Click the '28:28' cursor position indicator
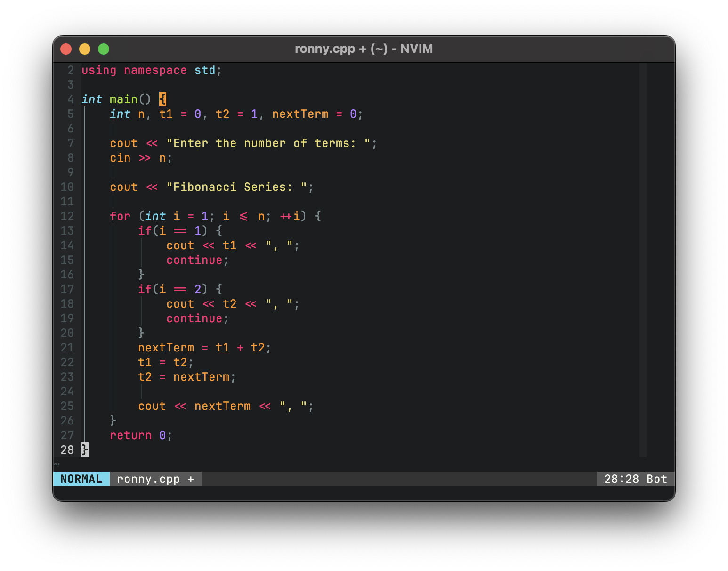This screenshot has width=728, height=571. (x=622, y=479)
